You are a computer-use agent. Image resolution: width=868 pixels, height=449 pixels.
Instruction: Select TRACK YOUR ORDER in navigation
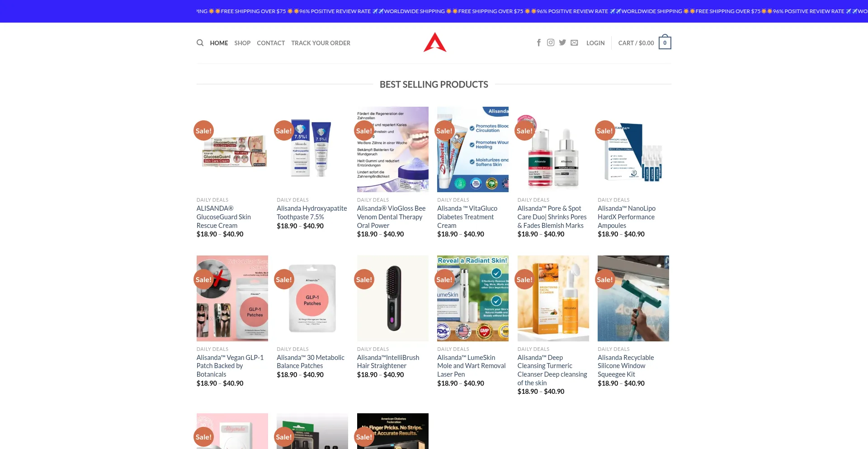[x=321, y=43]
